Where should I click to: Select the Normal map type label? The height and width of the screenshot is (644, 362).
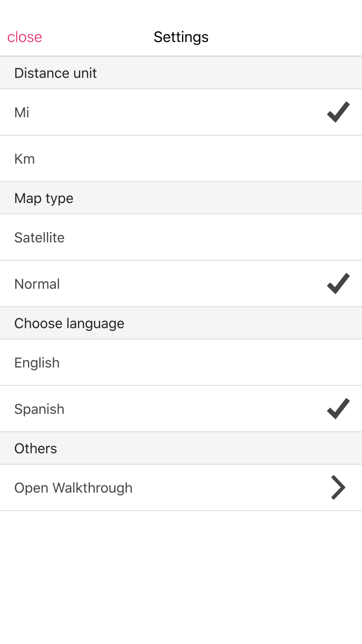tap(37, 284)
